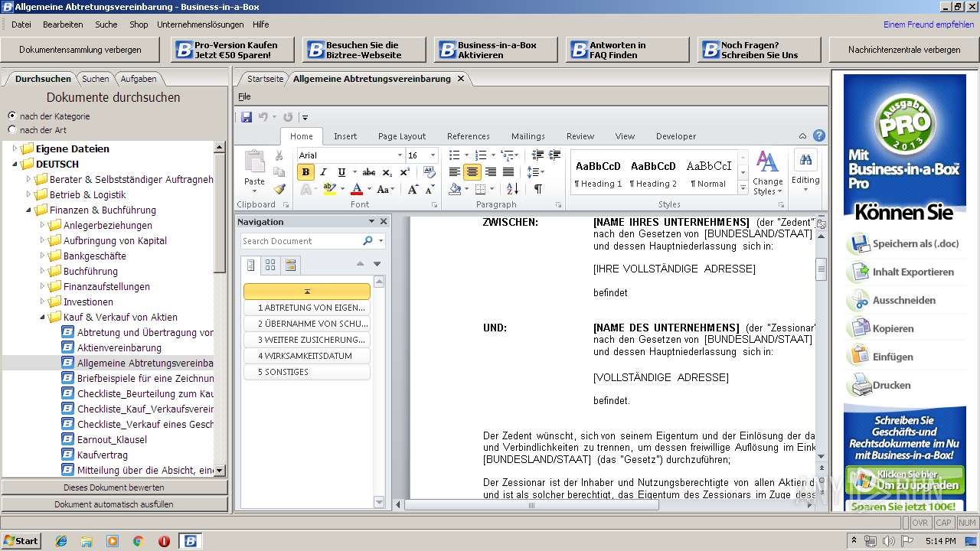Click 'Dokument automatisch ausfüllen' button
980x551 pixels.
[x=114, y=504]
